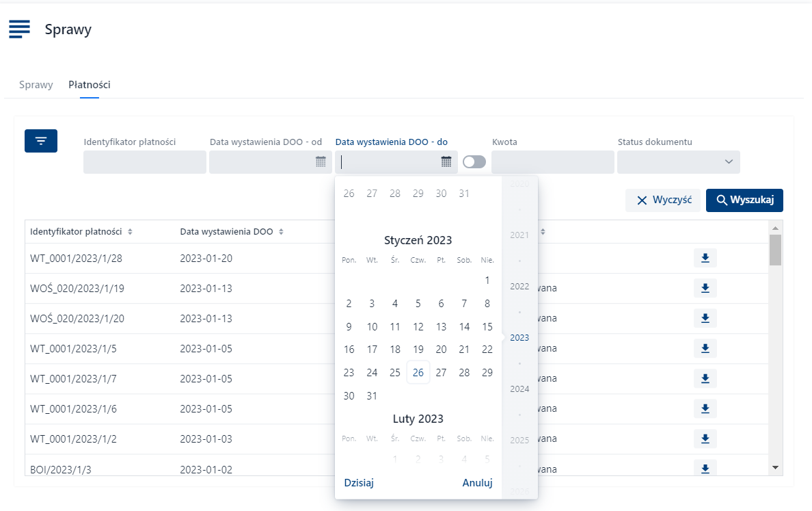Switch to the Sprawy tab
Screen dimensions: 812x511
coord(36,85)
